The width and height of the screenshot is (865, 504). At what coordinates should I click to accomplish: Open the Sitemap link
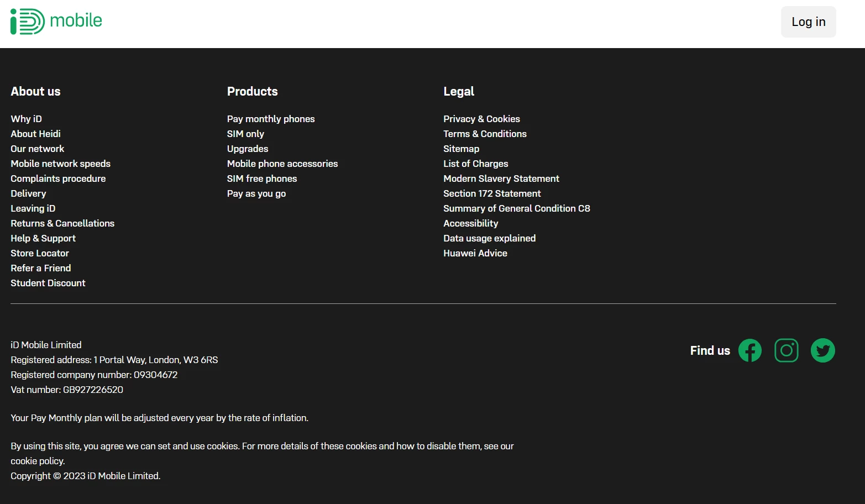(x=462, y=149)
